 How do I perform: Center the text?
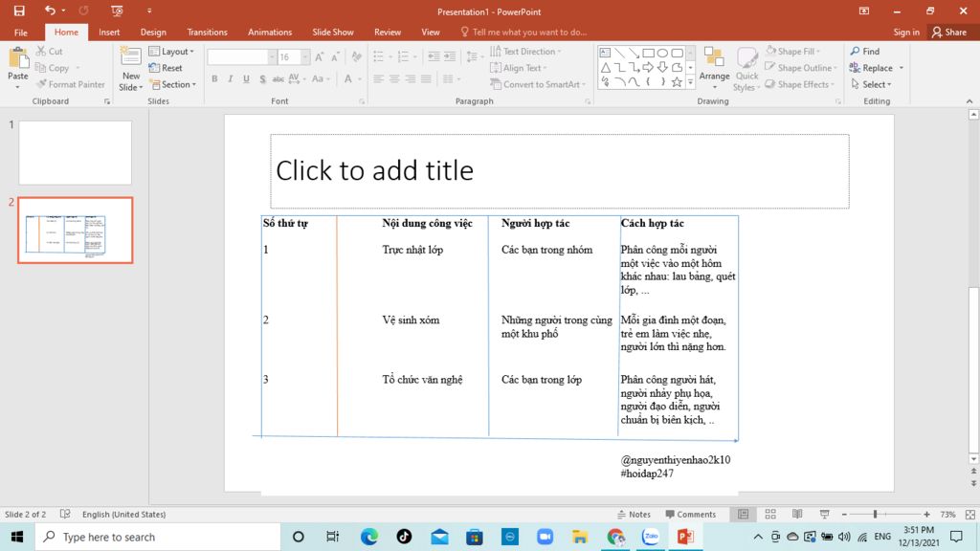[394, 78]
